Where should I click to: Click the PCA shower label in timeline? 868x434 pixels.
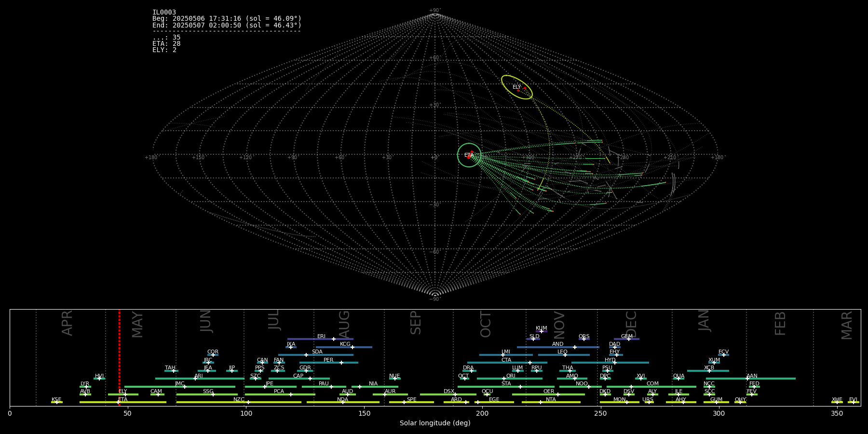pos(279,392)
